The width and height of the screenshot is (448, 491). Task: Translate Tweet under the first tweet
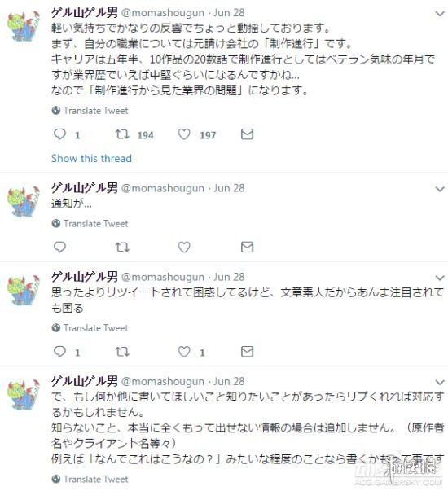tap(90, 111)
